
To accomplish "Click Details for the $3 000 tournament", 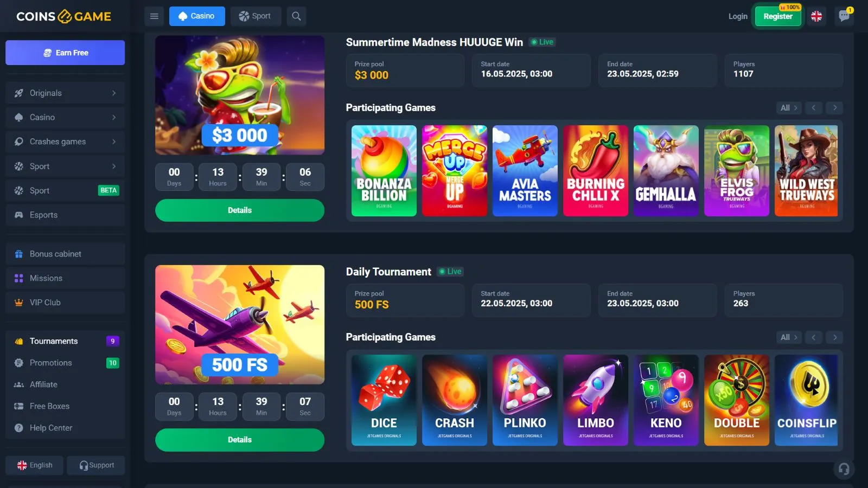I will pos(240,210).
